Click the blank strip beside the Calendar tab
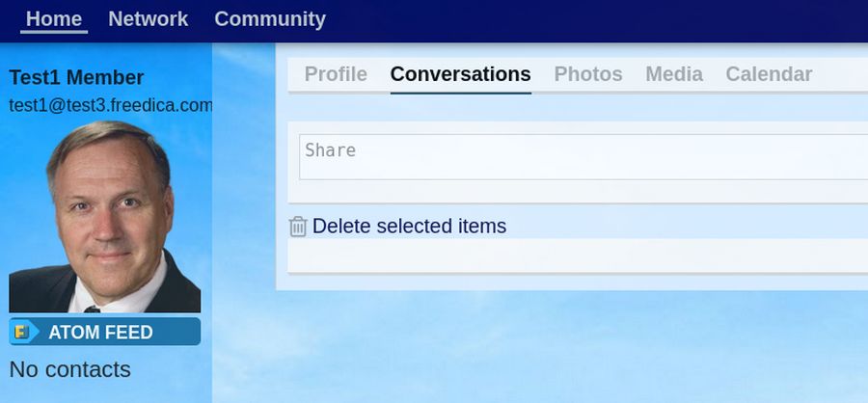868x403 pixels. pos(841,74)
